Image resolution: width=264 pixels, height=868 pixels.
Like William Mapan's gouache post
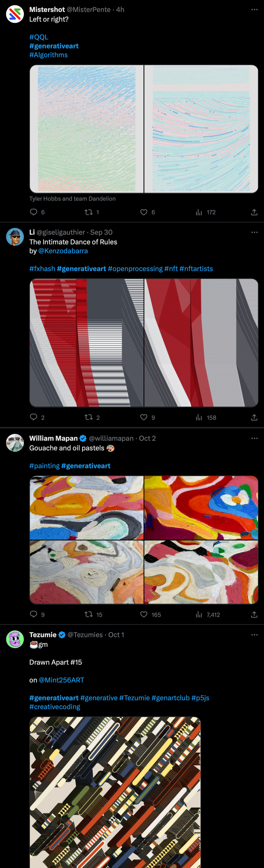pos(144,614)
